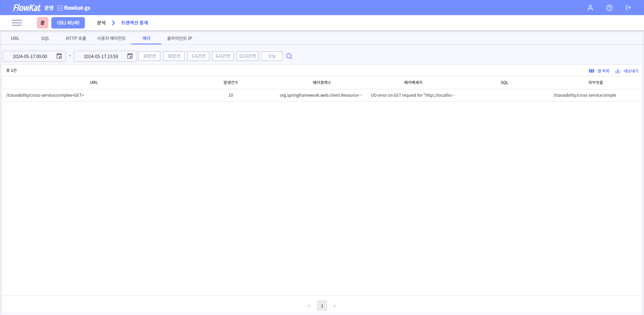Viewport: 644px width, 315px height.
Task: Go to next pagination page arrow
Action: pos(334,306)
